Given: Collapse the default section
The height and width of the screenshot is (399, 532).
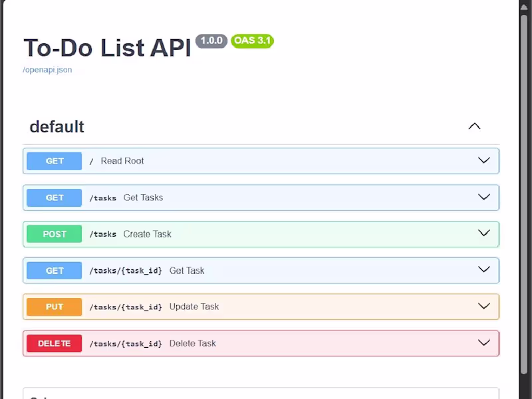Looking at the screenshot, I should [x=474, y=126].
